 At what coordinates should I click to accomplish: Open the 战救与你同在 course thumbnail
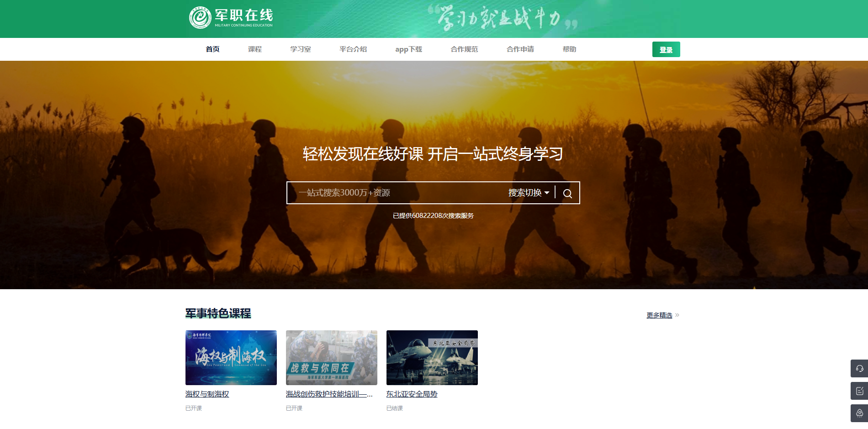point(331,357)
